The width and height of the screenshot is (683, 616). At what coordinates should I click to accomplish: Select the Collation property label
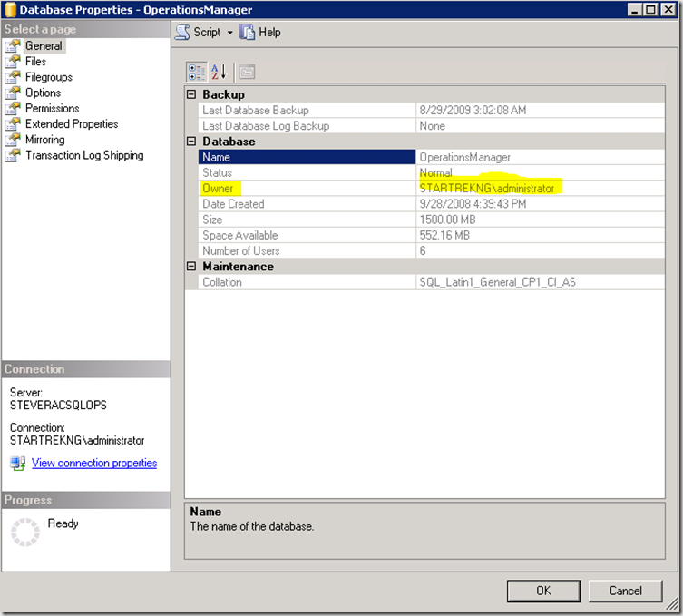pos(221,282)
